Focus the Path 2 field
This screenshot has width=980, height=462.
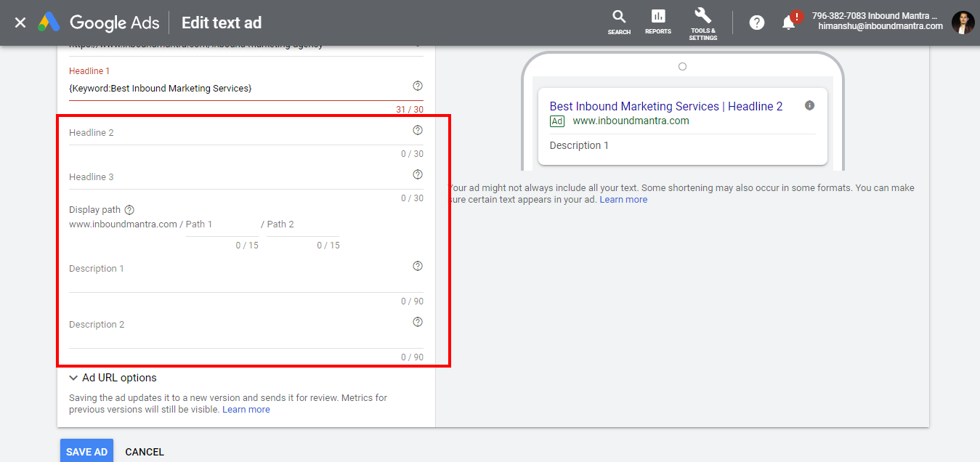click(x=304, y=224)
